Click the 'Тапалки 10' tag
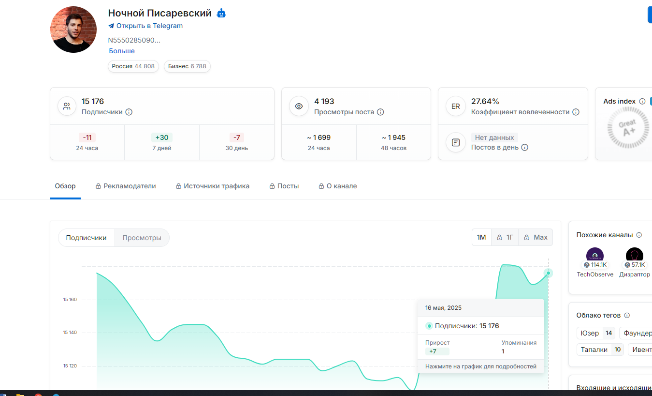Viewport: 652px width, 396px height. pyautogui.click(x=600, y=350)
